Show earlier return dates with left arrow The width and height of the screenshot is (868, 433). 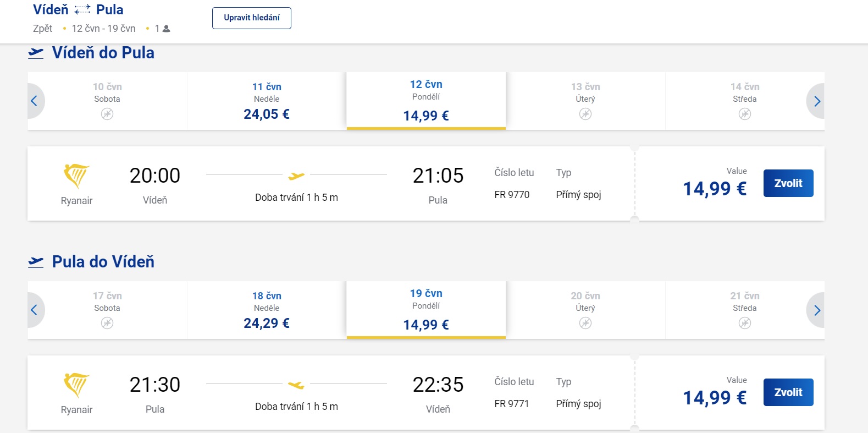pos(35,310)
